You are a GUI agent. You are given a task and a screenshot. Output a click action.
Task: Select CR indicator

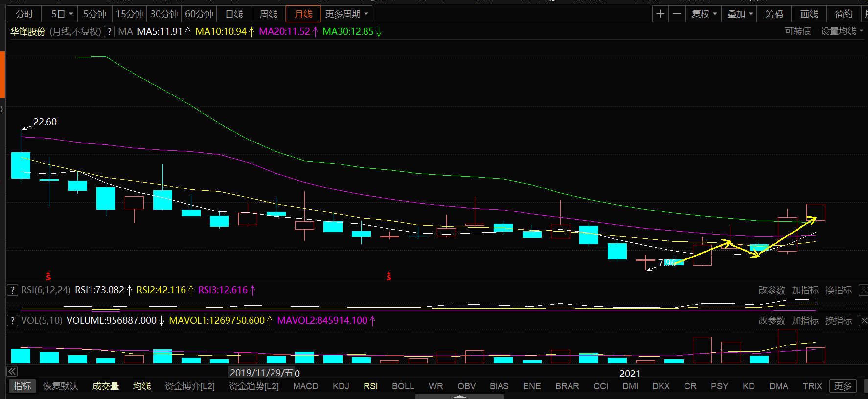click(690, 386)
